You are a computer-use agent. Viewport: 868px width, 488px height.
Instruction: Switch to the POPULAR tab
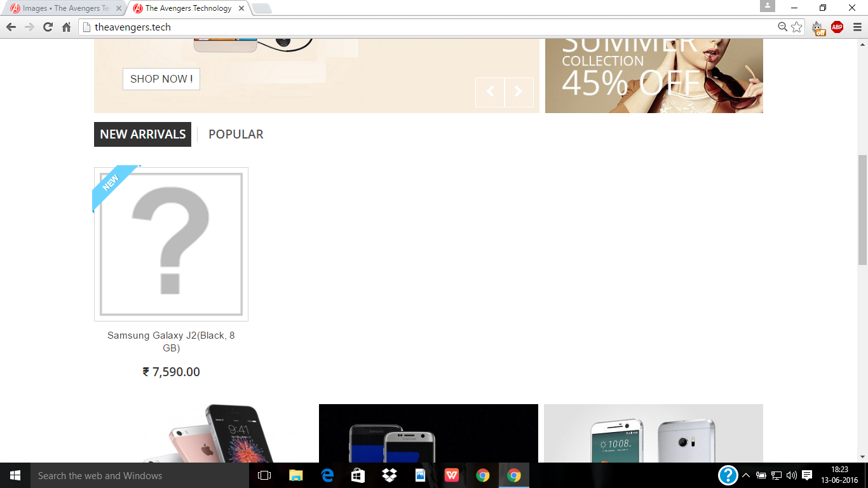(236, 134)
